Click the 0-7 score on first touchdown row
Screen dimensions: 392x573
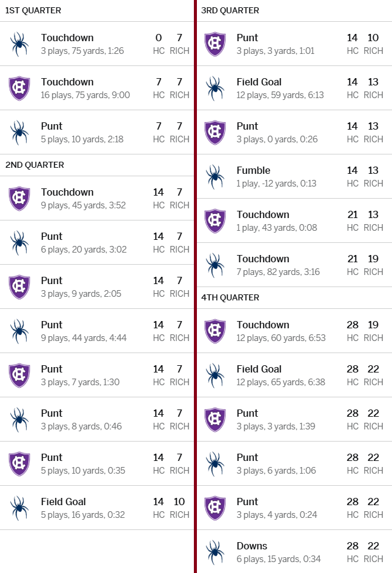169,38
